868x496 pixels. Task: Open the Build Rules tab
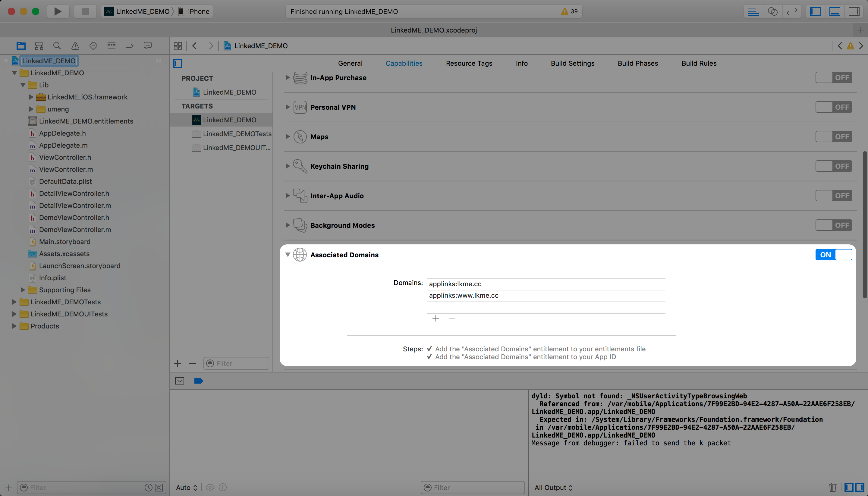coord(699,63)
